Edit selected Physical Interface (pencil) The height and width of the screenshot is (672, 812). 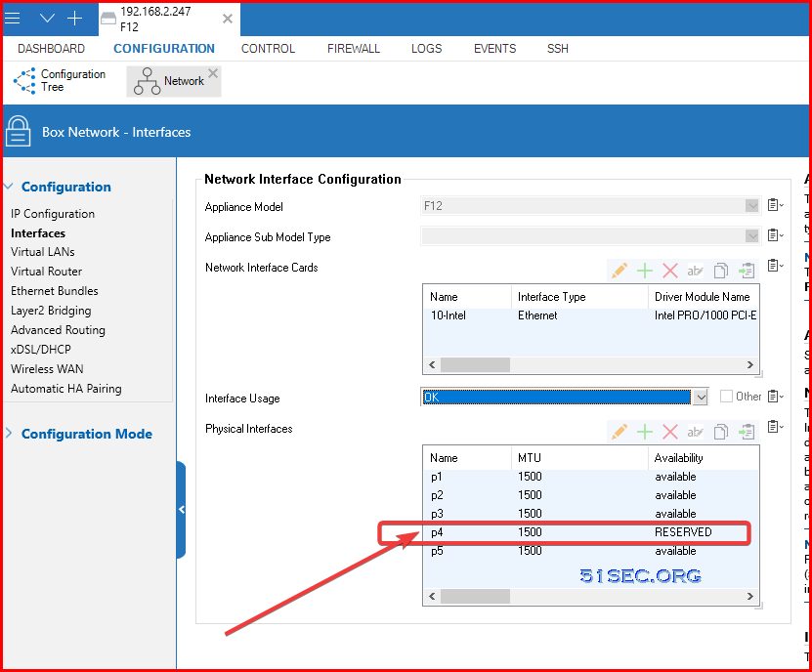(x=620, y=432)
